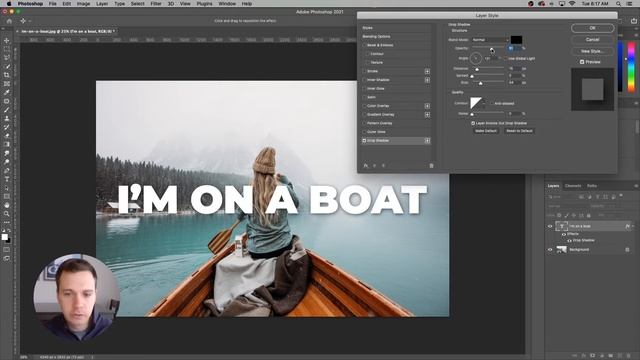Select the Pen tool
This screenshot has width=640, height=360.
tap(7, 170)
